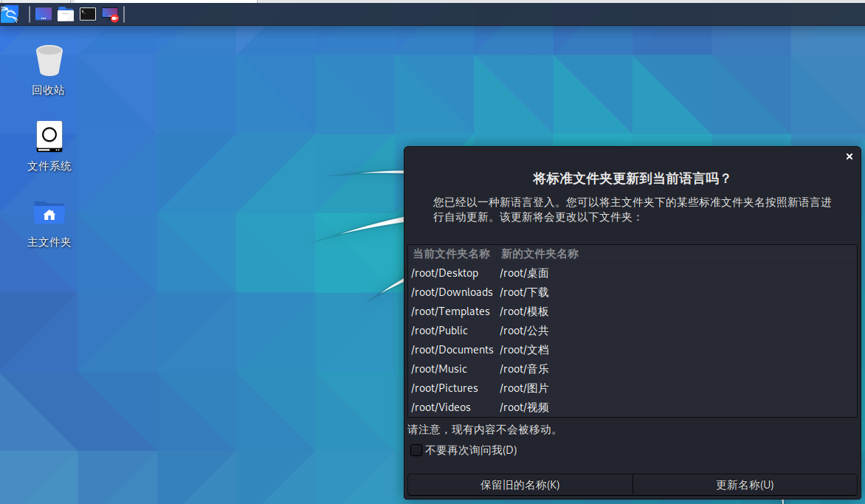Image resolution: width=865 pixels, height=504 pixels.
Task: Select the /root/Videos row
Action: [517, 407]
